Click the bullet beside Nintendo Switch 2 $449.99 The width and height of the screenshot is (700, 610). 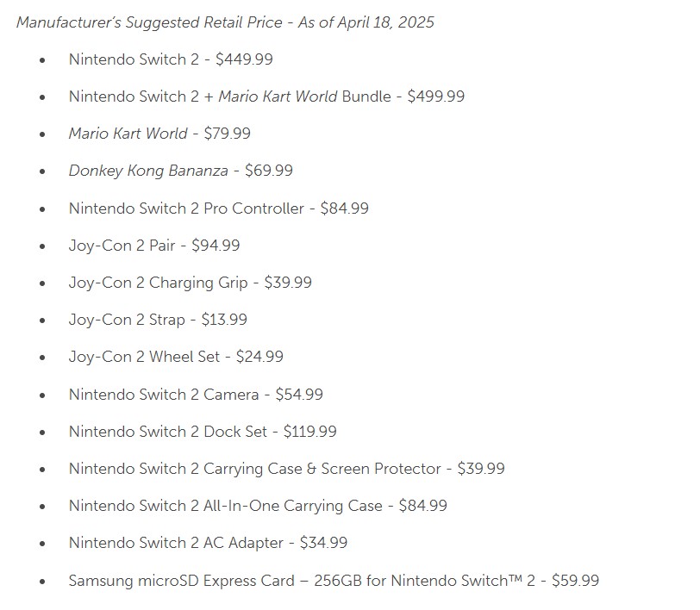(x=42, y=59)
